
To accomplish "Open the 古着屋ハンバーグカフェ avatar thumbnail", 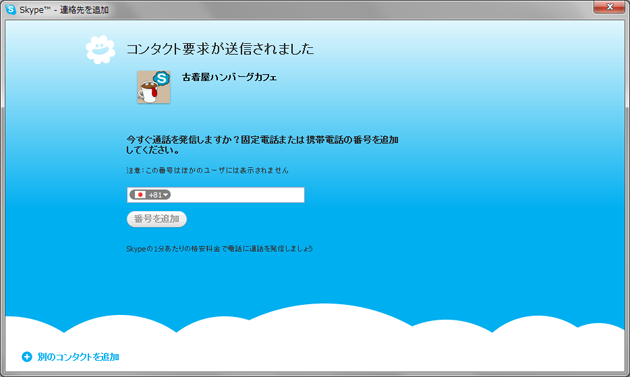I will (154, 87).
